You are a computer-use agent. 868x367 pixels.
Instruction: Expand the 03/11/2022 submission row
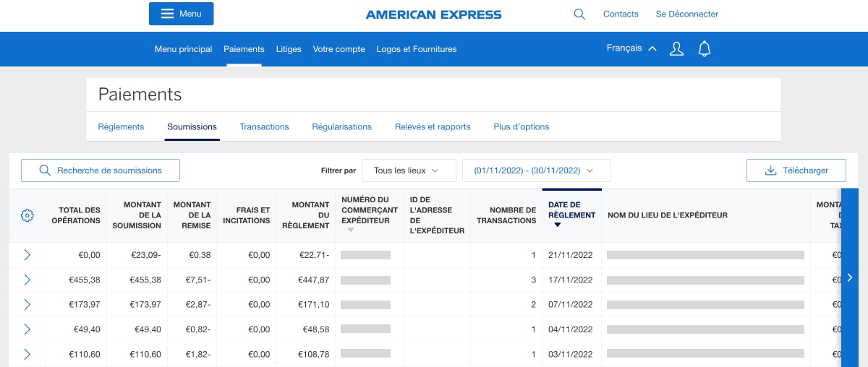point(27,354)
